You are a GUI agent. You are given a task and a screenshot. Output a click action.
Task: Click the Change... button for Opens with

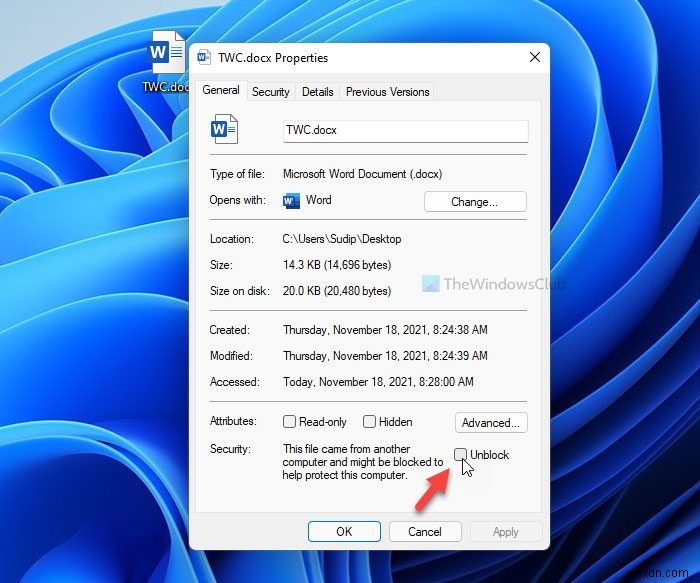(475, 202)
